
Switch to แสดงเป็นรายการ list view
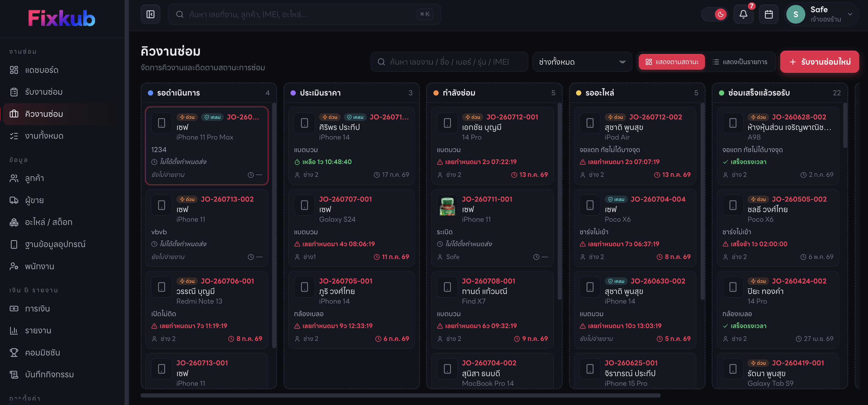[740, 62]
